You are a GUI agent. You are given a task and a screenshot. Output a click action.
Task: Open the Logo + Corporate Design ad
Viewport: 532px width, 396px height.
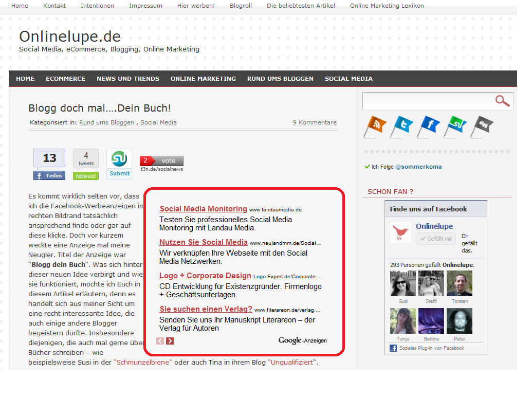point(205,276)
